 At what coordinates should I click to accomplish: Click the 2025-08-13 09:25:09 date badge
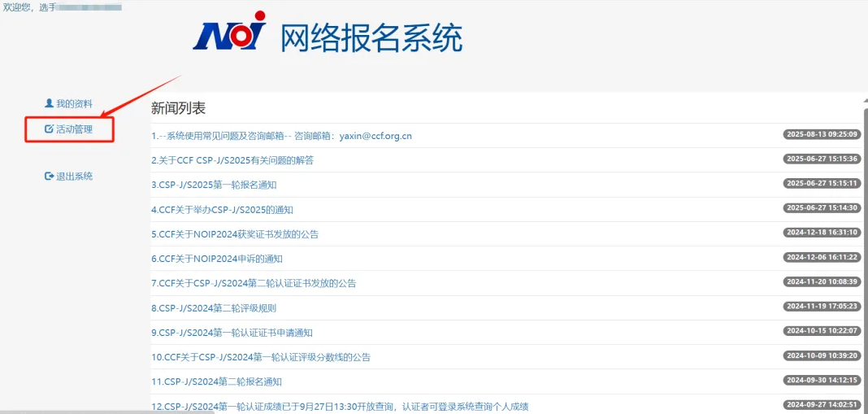coord(821,134)
